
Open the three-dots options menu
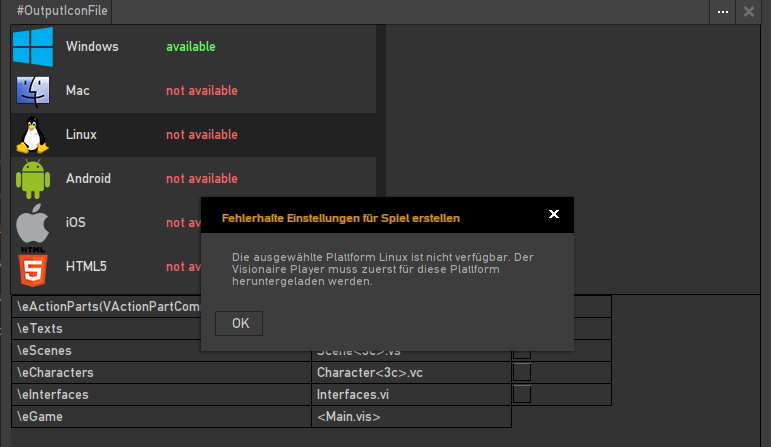click(x=723, y=12)
